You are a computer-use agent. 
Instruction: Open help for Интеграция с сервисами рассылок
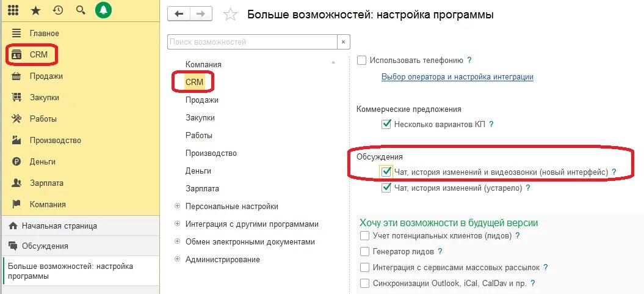point(546,267)
